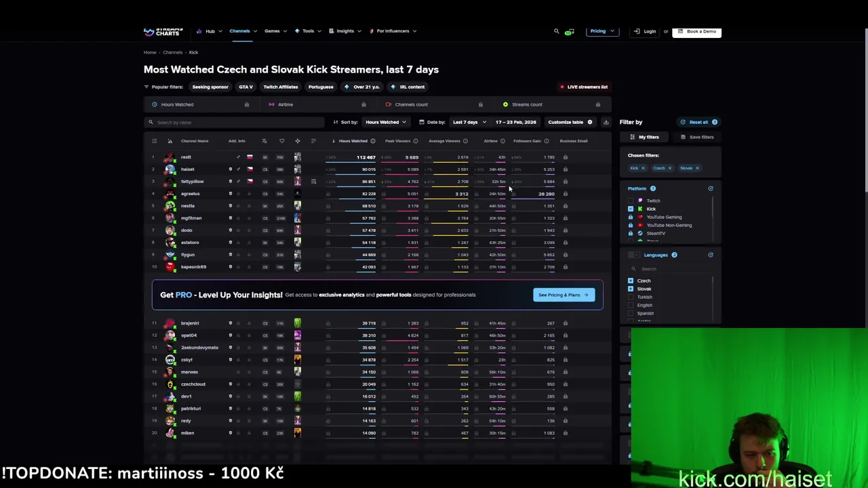
Task: Click the Airtime info icon in the header
Action: point(502,141)
